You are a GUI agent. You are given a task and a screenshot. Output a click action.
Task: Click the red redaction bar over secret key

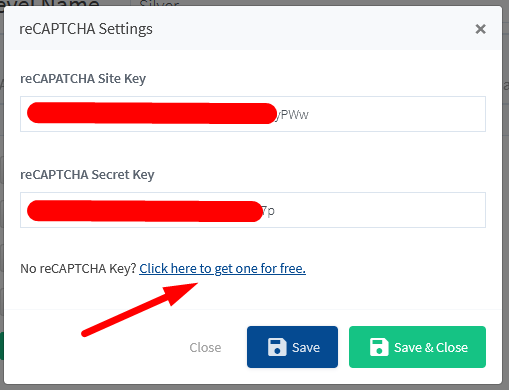pos(145,211)
